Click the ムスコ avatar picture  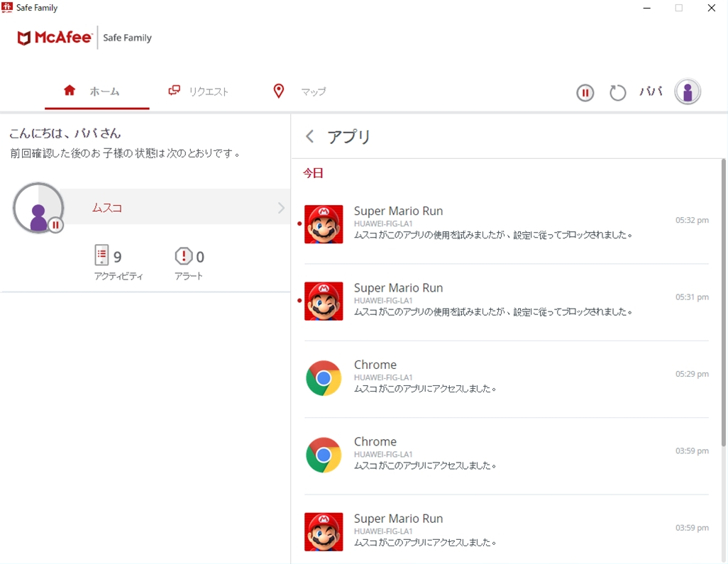pos(38,207)
